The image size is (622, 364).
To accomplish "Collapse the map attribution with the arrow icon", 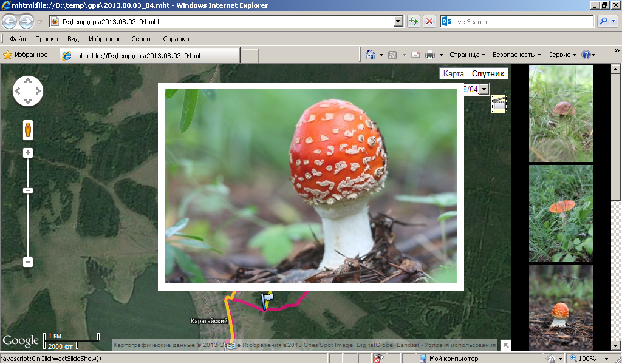I will pos(506,345).
